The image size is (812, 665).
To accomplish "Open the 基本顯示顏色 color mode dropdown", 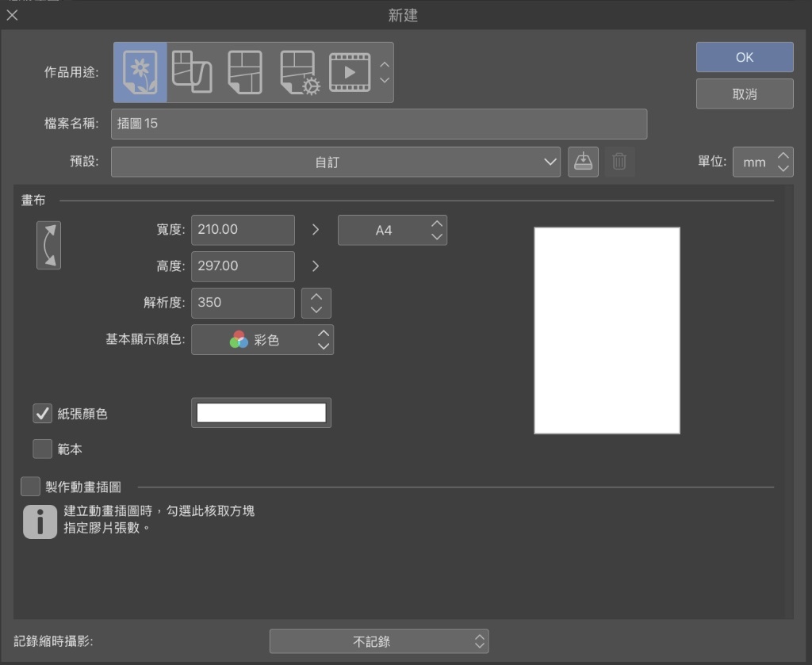I will click(262, 339).
